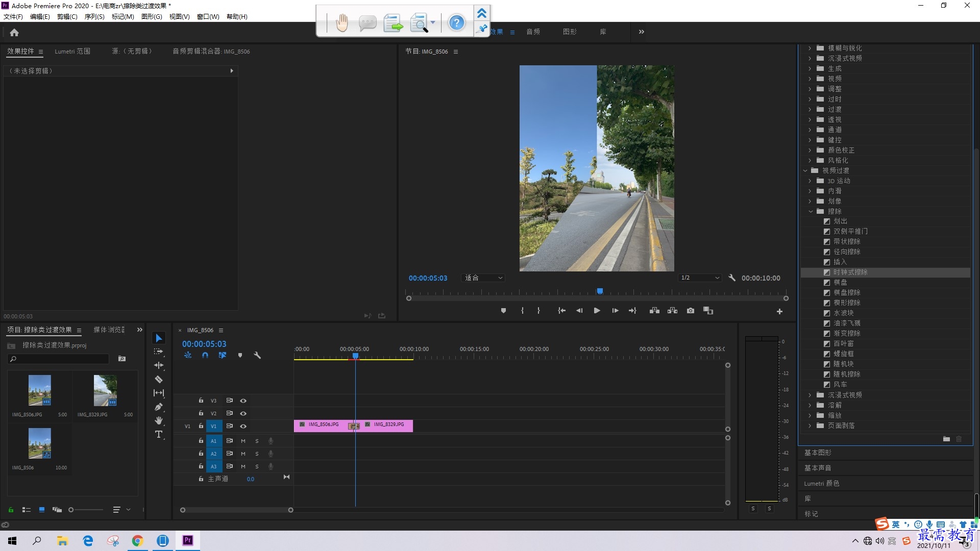
Task: Step back one frame
Action: 579,311
